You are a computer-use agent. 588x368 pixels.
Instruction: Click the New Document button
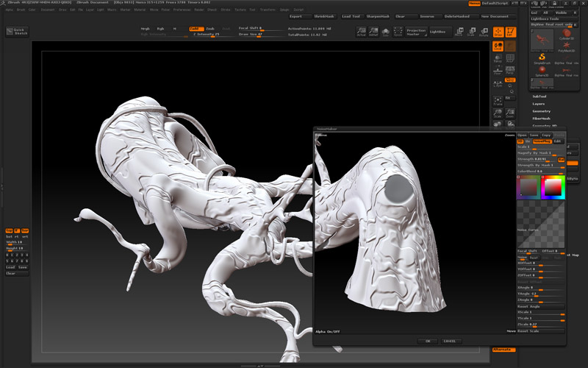coord(498,16)
